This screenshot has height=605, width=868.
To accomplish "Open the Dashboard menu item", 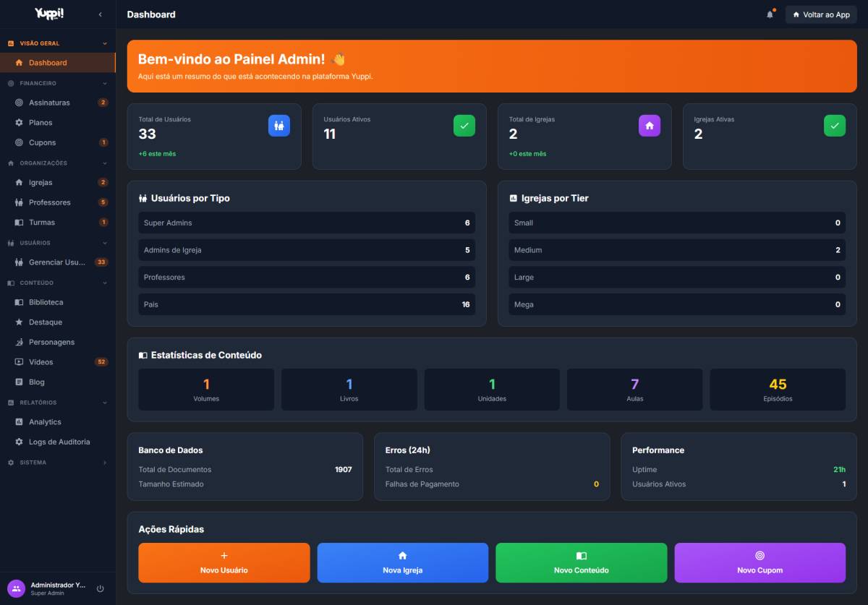I will tap(58, 63).
